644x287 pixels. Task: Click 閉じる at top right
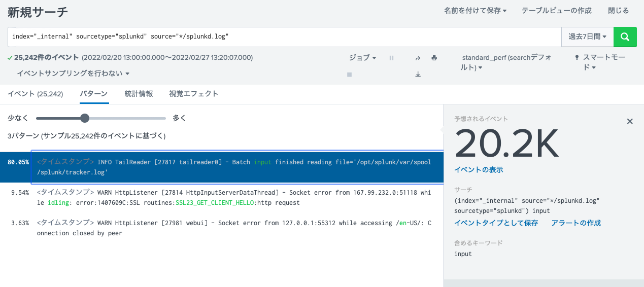[x=618, y=11]
